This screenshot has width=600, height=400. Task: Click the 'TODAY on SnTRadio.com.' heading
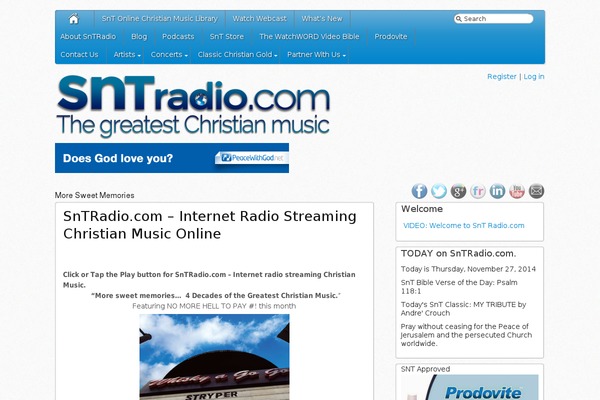pyautogui.click(x=458, y=253)
